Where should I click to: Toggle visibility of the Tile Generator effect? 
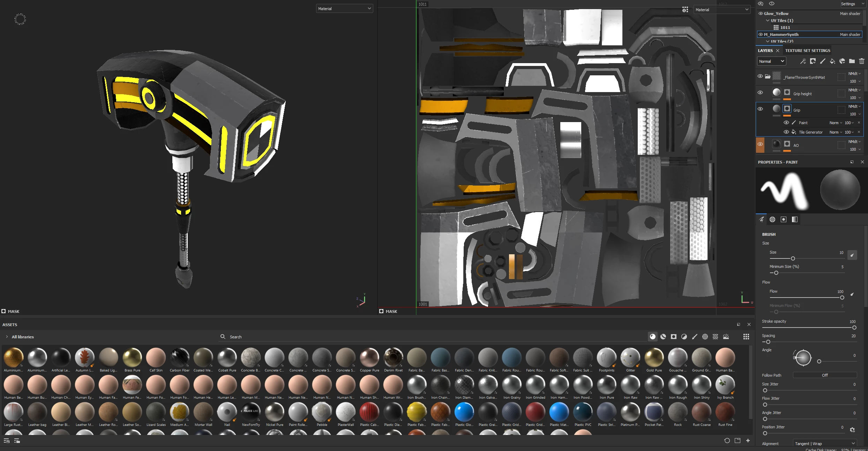786,132
